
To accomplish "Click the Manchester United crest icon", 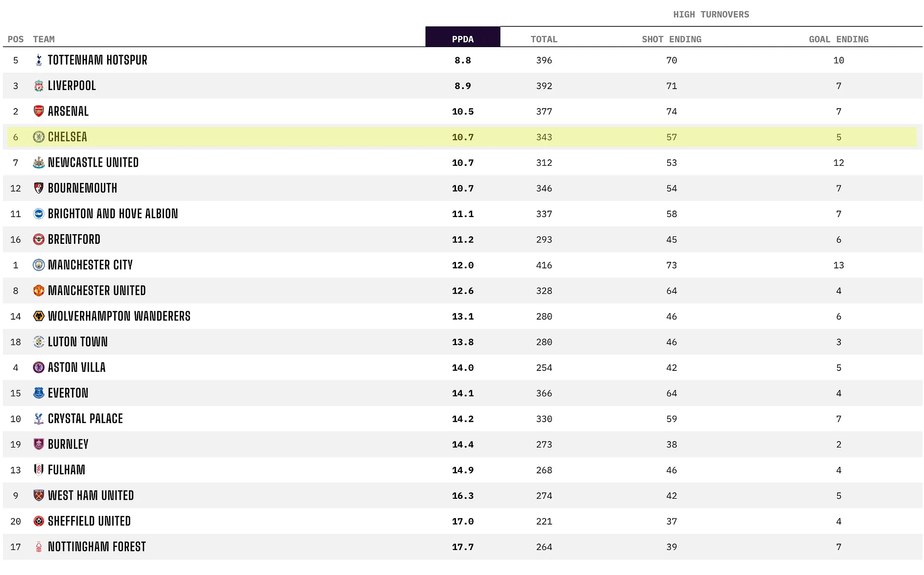I will tap(39, 291).
